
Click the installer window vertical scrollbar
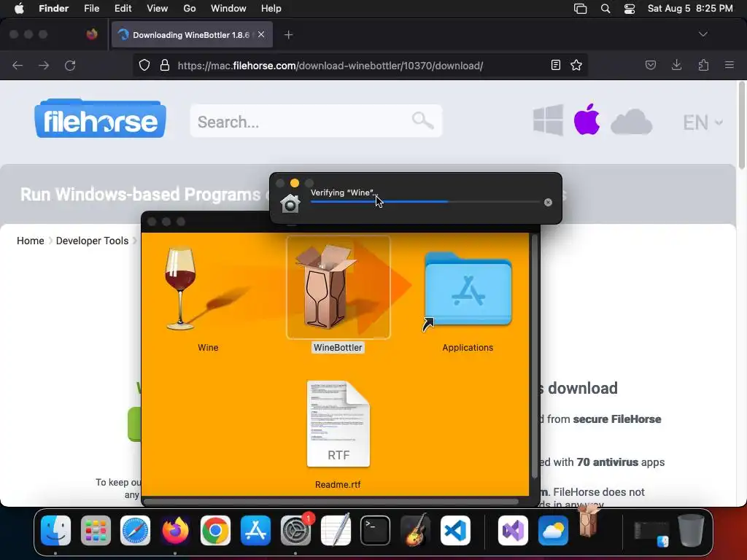click(534, 356)
